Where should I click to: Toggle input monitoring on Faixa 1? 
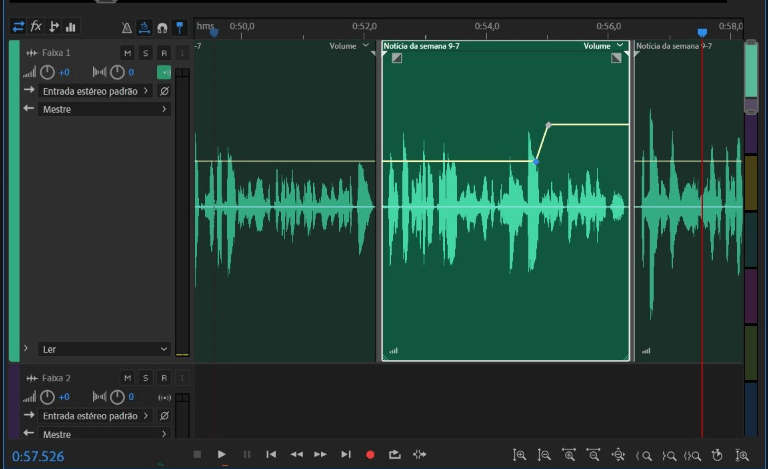(x=182, y=53)
